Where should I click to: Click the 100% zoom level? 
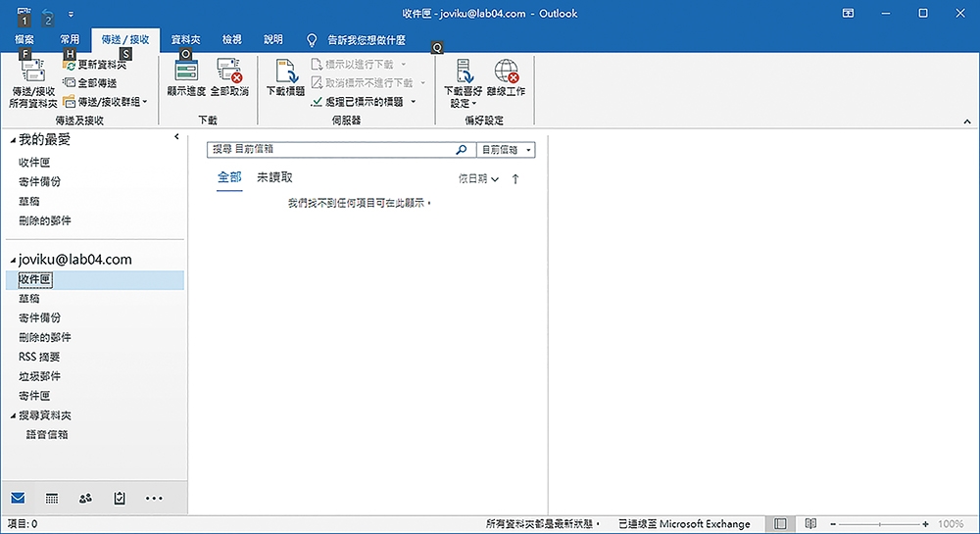(951, 524)
